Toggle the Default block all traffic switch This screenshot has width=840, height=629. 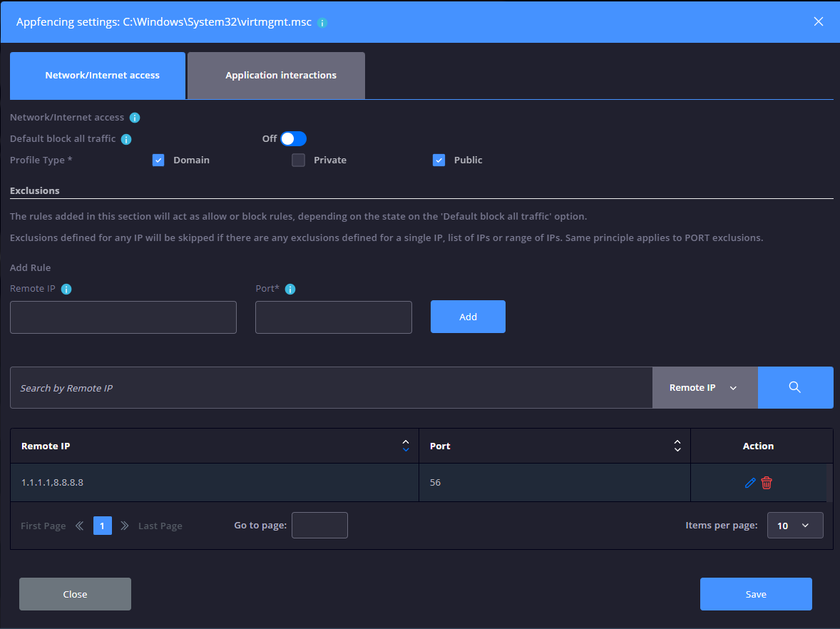point(293,139)
